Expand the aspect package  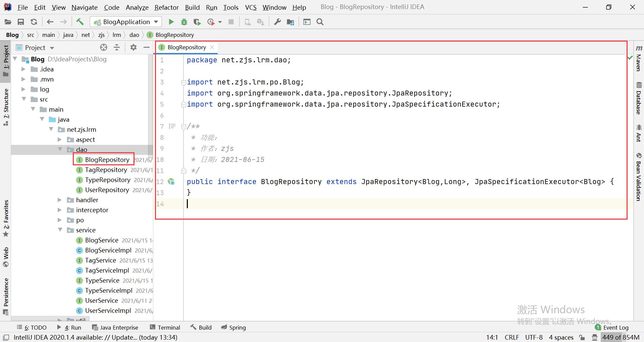(60, 139)
